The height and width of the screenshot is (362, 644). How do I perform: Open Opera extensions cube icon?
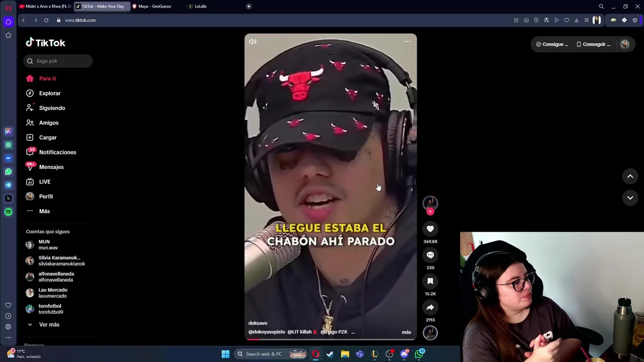[x=635, y=20]
